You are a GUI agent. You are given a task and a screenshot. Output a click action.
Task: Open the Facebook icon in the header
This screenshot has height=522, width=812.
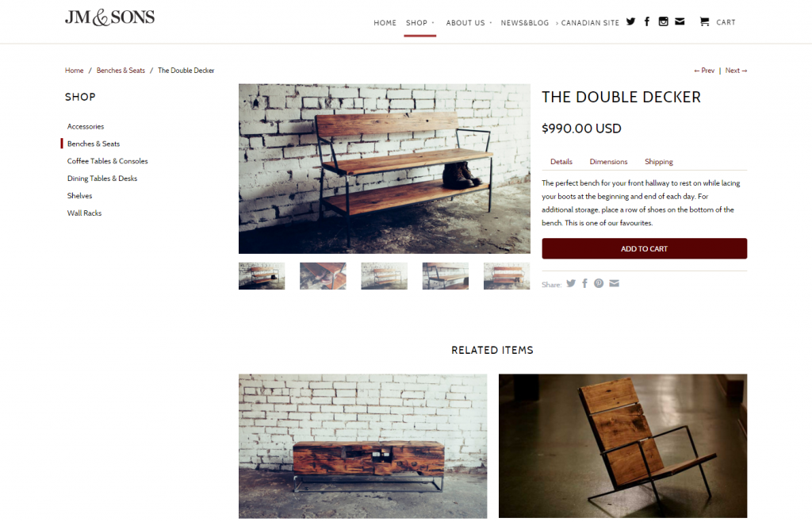pyautogui.click(x=647, y=21)
